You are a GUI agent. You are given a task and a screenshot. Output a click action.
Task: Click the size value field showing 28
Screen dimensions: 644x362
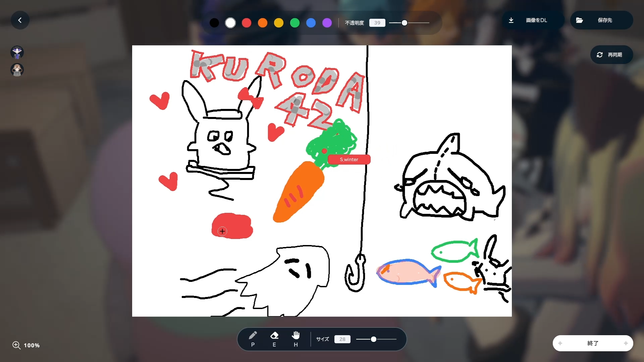pyautogui.click(x=342, y=339)
